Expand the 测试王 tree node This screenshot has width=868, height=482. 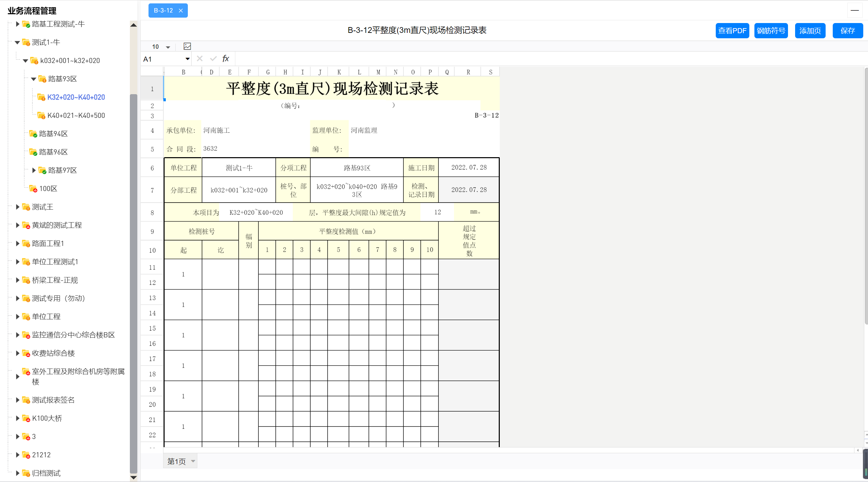pyautogui.click(x=18, y=207)
